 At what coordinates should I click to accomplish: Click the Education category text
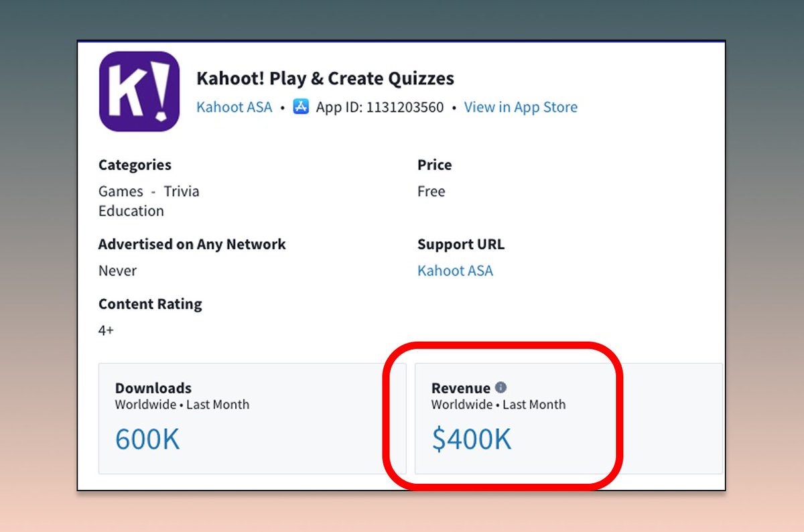[131, 211]
